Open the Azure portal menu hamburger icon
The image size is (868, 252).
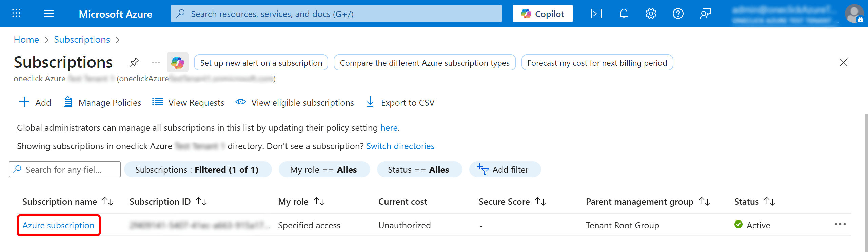pos(49,14)
